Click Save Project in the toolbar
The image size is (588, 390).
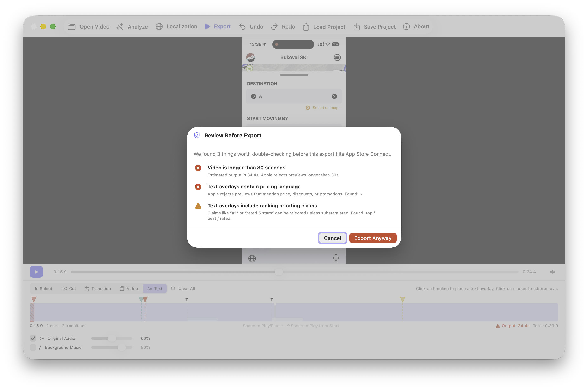tap(374, 27)
